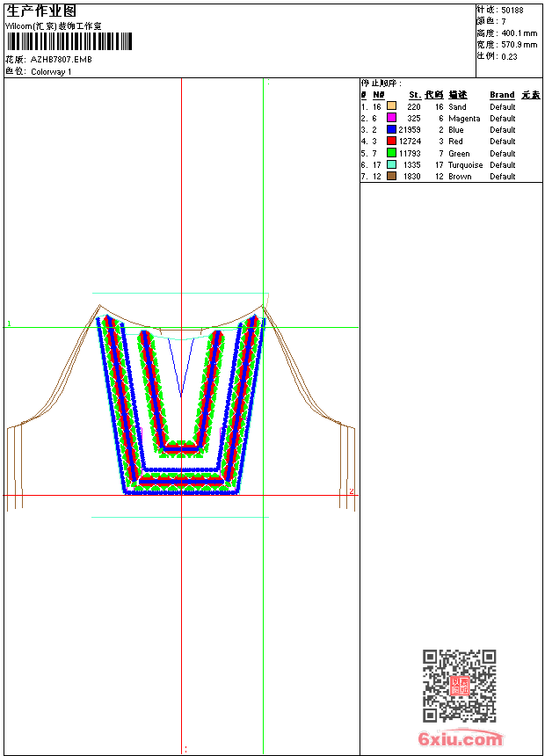
Task: Click the Brown thread swatch
Action: (x=391, y=176)
